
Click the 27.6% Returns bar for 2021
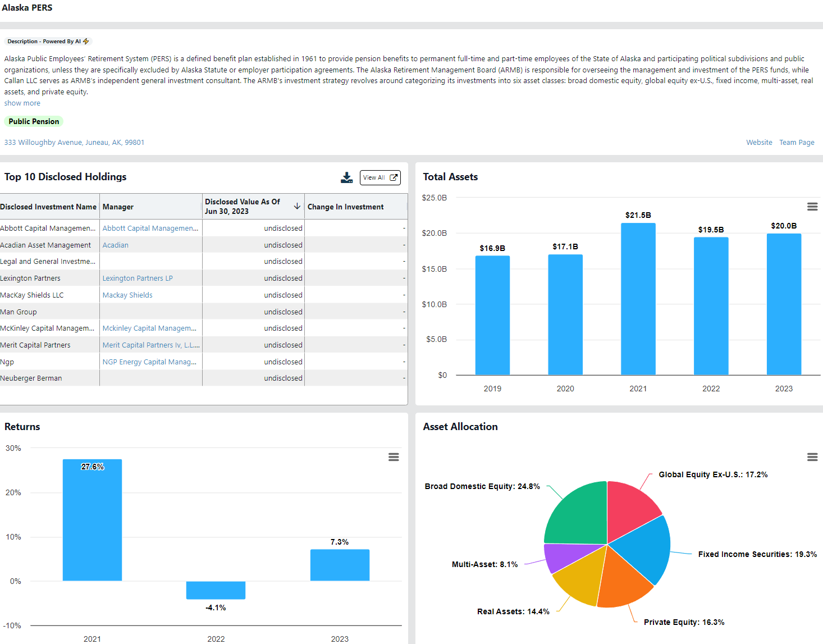pyautogui.click(x=92, y=520)
